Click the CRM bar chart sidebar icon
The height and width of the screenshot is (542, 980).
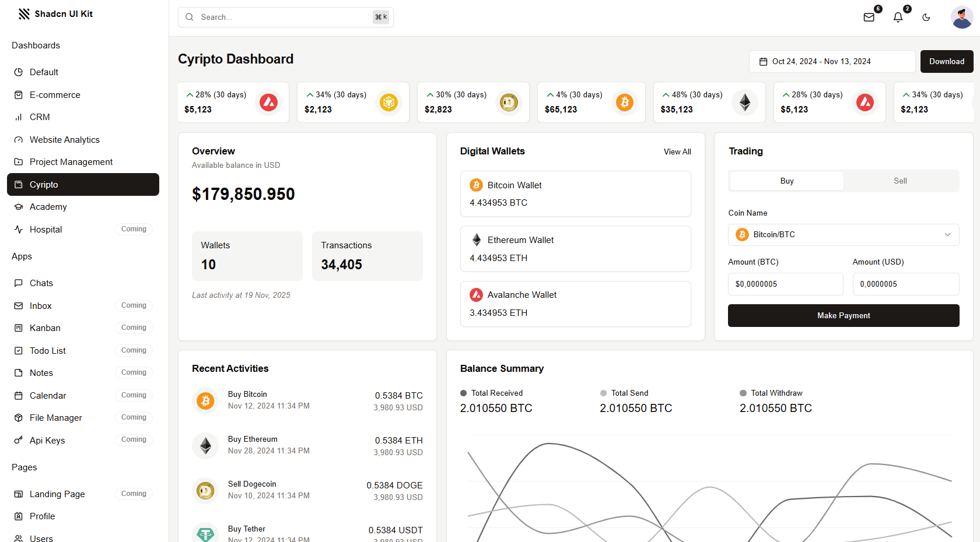[x=19, y=117]
